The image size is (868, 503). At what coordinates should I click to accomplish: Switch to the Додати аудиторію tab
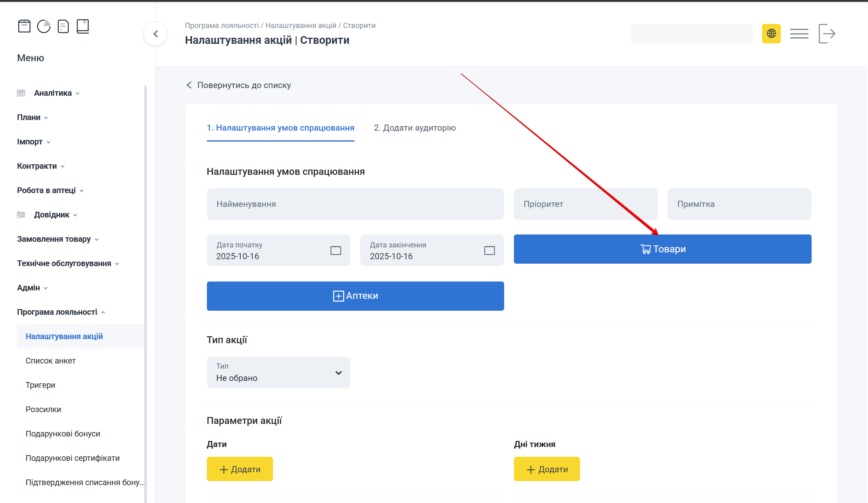(415, 128)
